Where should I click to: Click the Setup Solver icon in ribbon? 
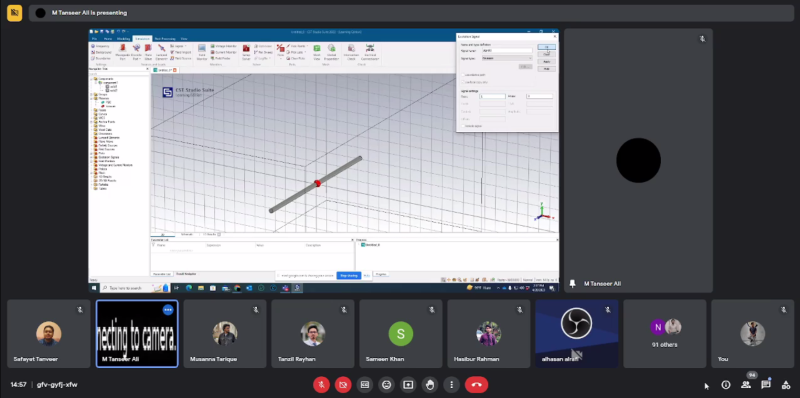click(x=246, y=52)
